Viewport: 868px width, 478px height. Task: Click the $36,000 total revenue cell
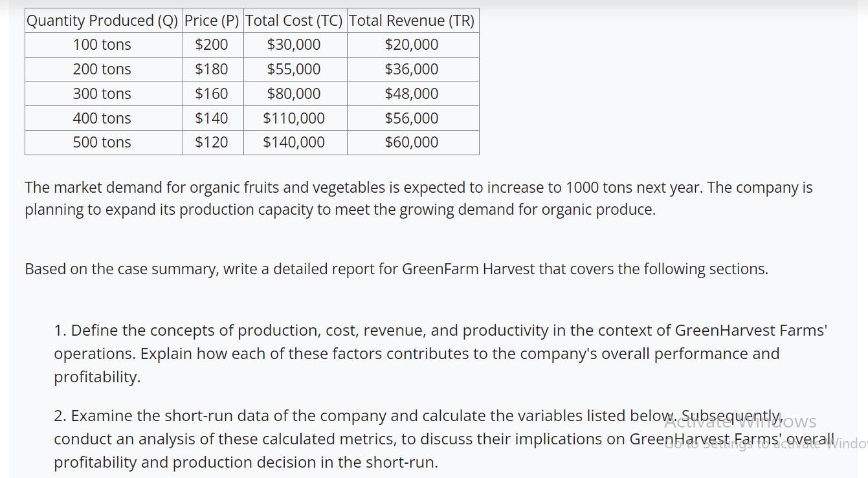(412, 69)
